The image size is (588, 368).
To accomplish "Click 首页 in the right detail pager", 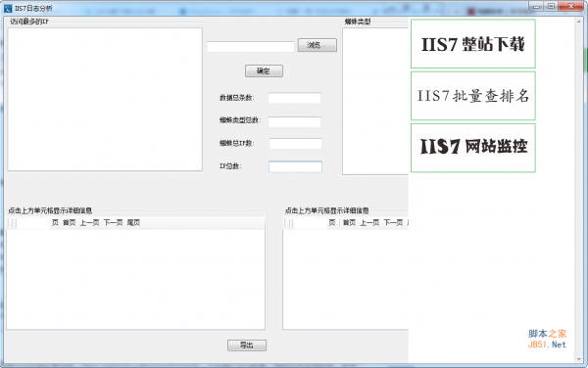I will [x=349, y=223].
